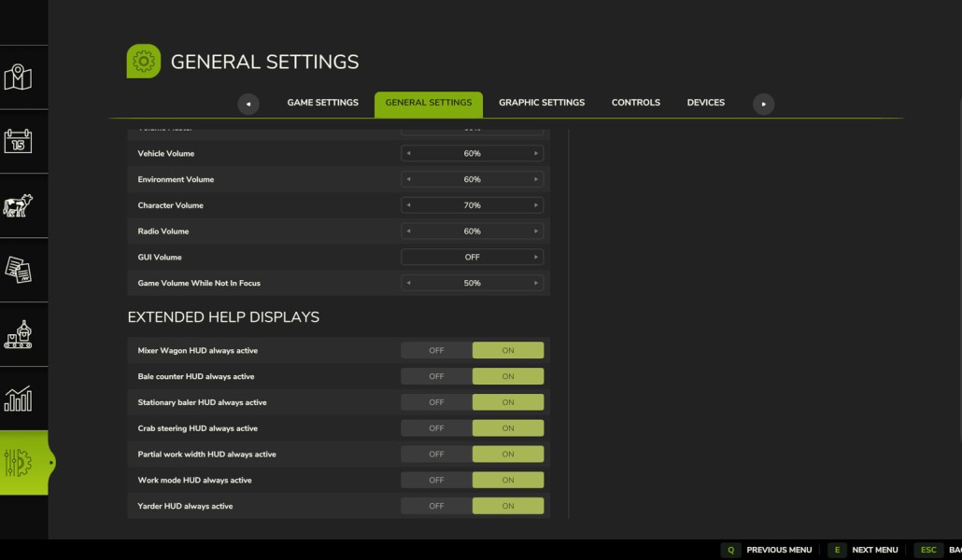Screen dimensions: 962x560
Task: Click the green General Settings gear icon
Action: tap(144, 61)
